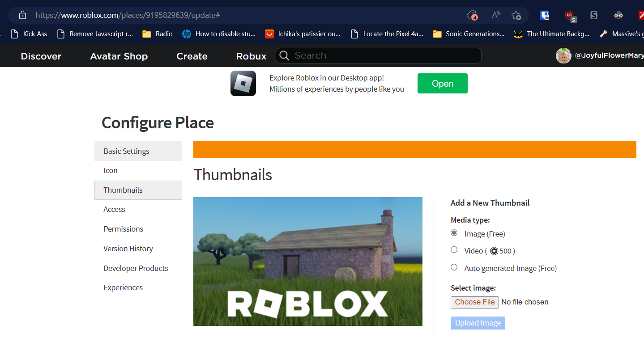Click the Configure Place heading text
Screen dimensions: 644x338
coord(158,123)
